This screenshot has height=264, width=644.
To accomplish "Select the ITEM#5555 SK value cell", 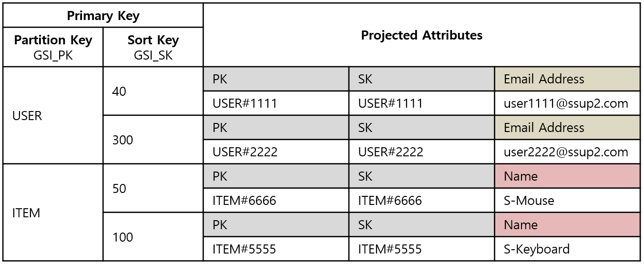I will tap(422, 249).
